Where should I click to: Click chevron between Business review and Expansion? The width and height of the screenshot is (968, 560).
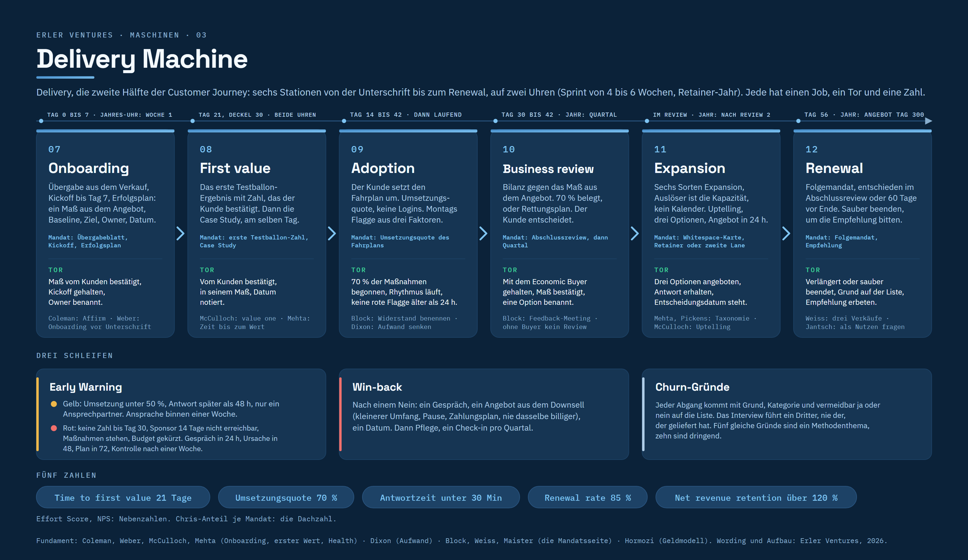click(635, 233)
